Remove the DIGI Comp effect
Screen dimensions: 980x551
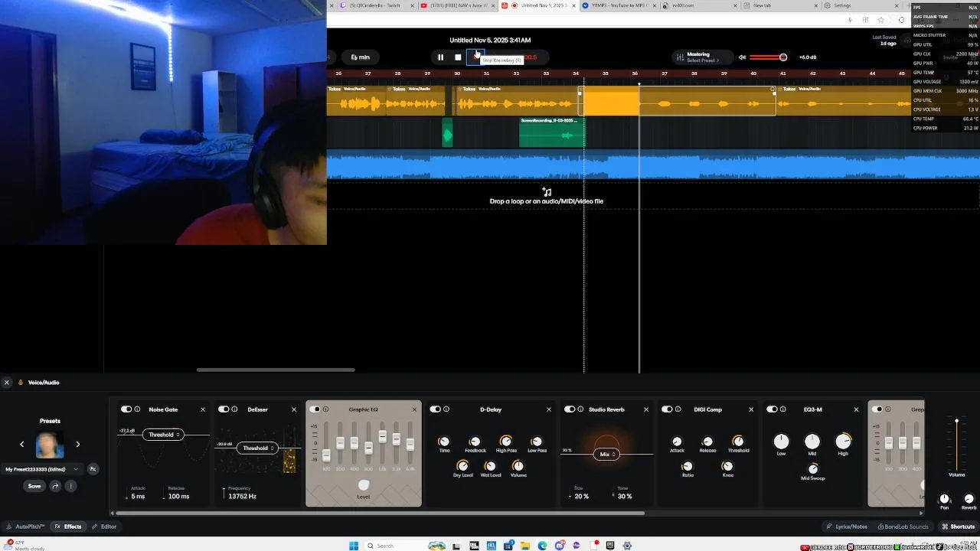pos(750,409)
